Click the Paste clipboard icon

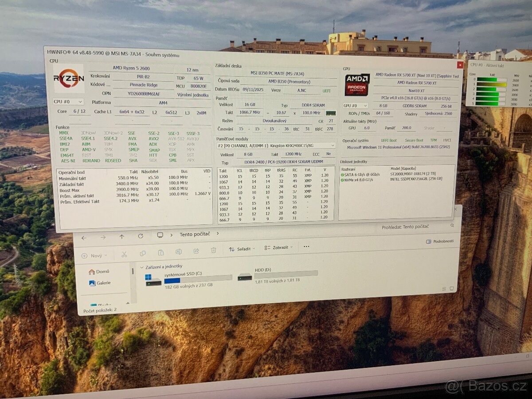click(160, 252)
